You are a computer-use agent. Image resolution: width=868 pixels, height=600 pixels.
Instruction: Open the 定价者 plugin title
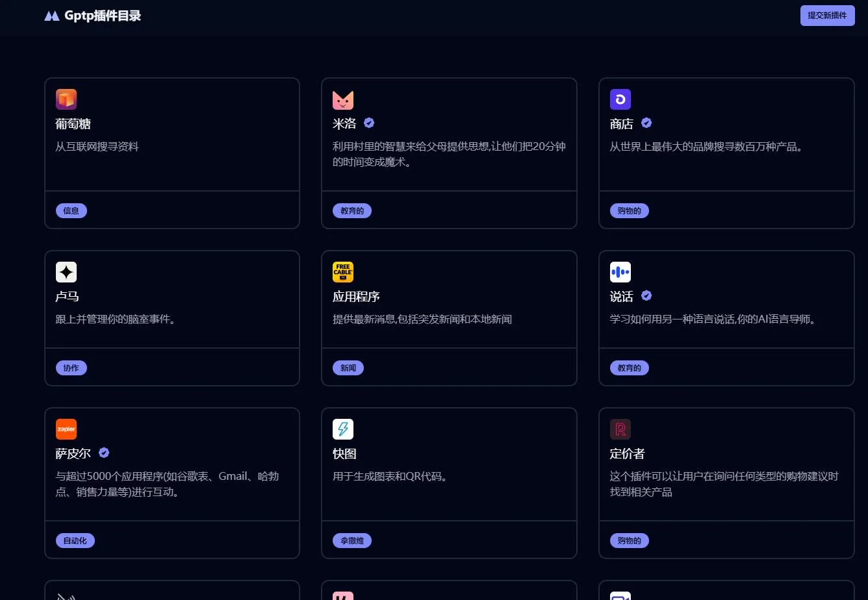628,453
